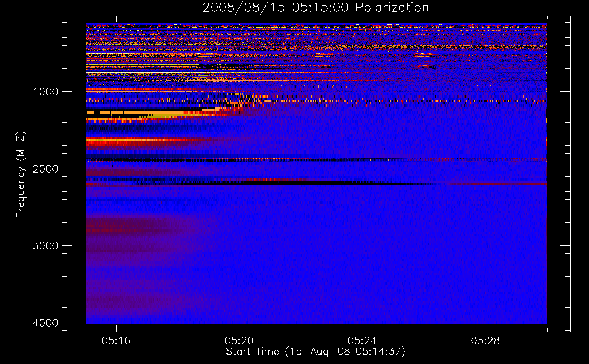Click the 05:16 time tick label
This screenshot has height=364, width=589.
pos(116,341)
